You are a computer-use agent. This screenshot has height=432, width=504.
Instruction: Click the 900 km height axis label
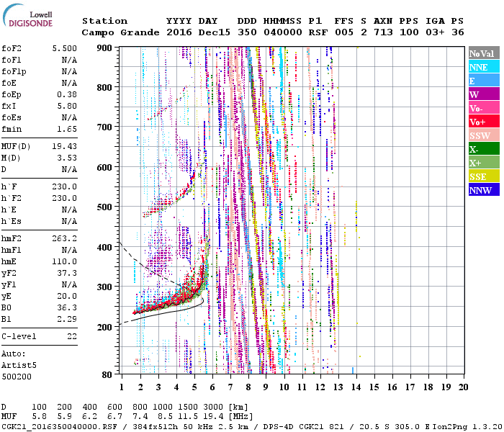[x=104, y=48]
